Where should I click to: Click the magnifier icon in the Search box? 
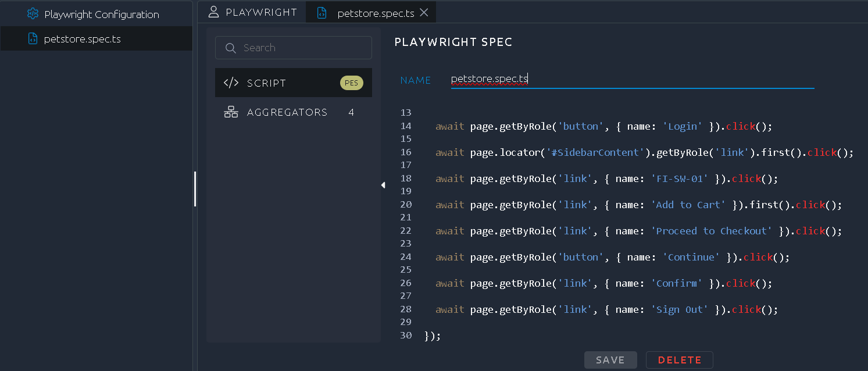[230, 47]
